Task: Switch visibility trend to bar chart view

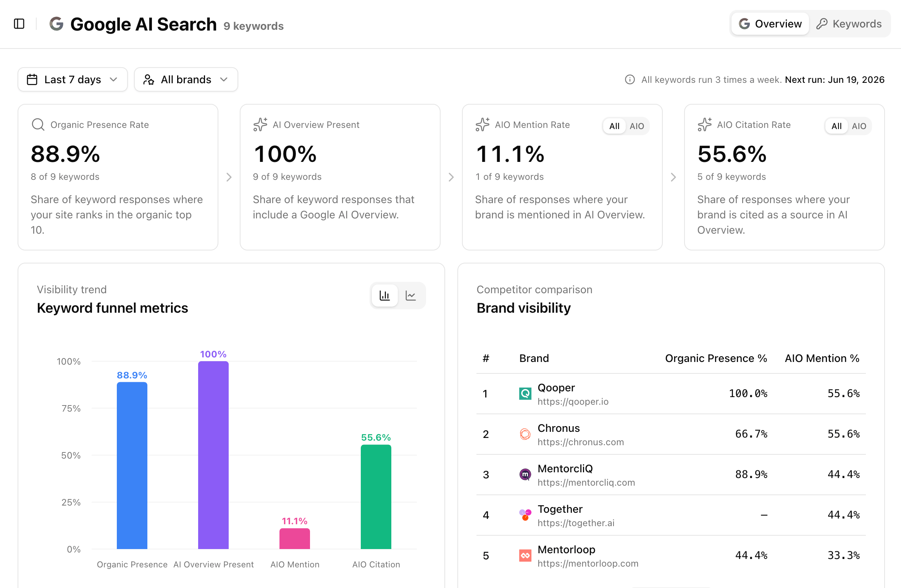Action: click(x=384, y=296)
